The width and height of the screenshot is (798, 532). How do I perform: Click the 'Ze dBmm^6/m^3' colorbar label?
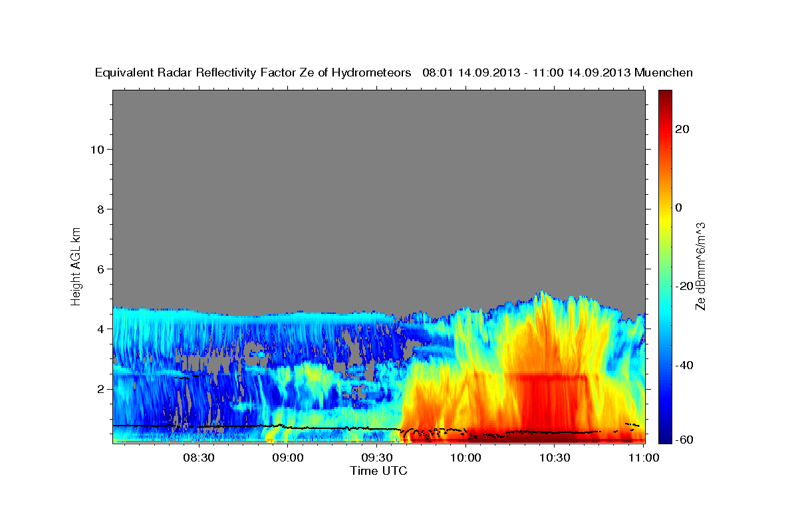pos(700,266)
